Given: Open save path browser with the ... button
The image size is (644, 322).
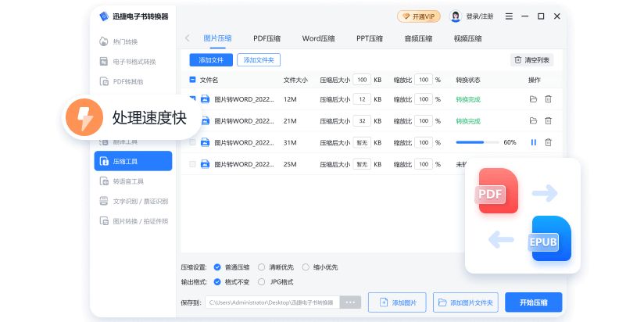Looking at the screenshot, I should (x=349, y=302).
